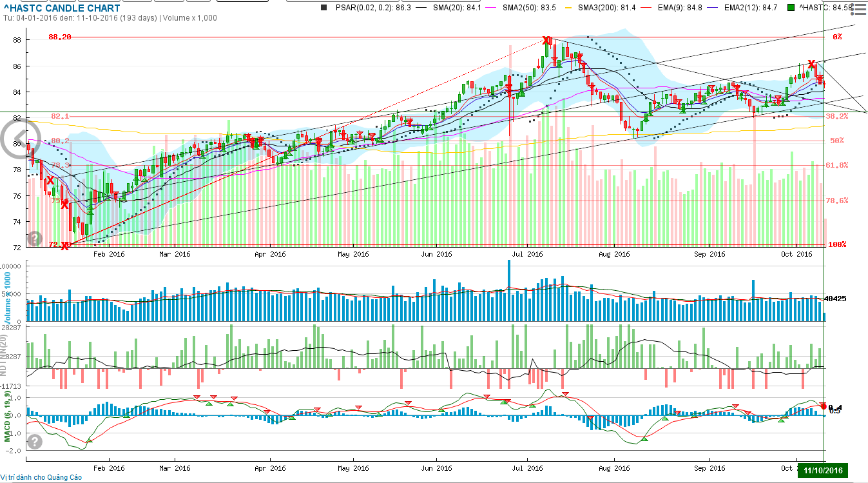Click 'Feb 2016' on the price chart axis

coord(109,254)
